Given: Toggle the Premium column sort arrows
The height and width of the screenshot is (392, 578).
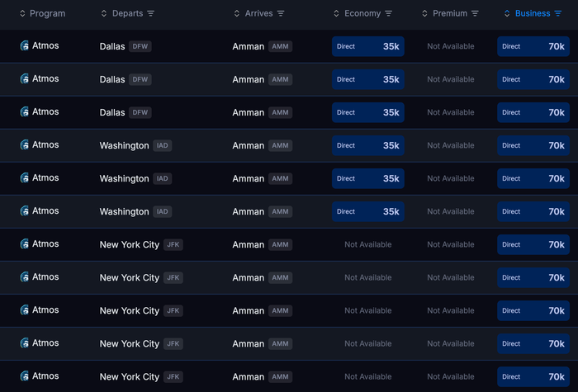Looking at the screenshot, I should coord(424,14).
